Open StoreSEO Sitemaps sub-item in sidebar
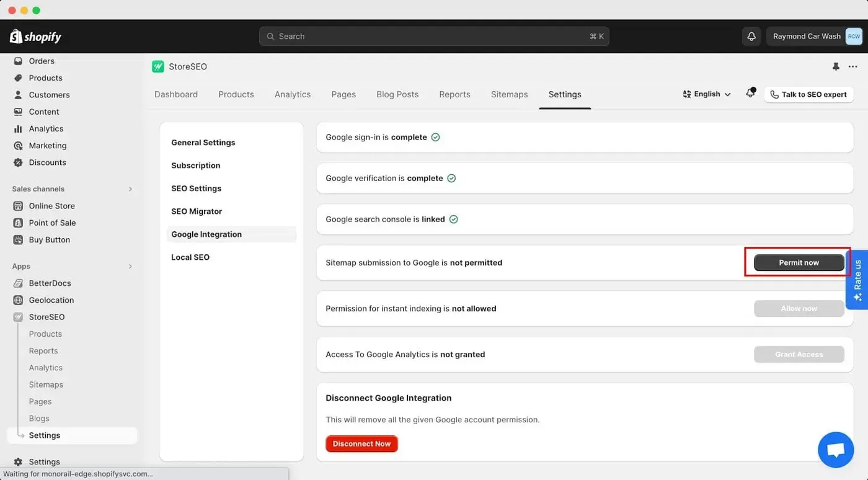 (46, 384)
